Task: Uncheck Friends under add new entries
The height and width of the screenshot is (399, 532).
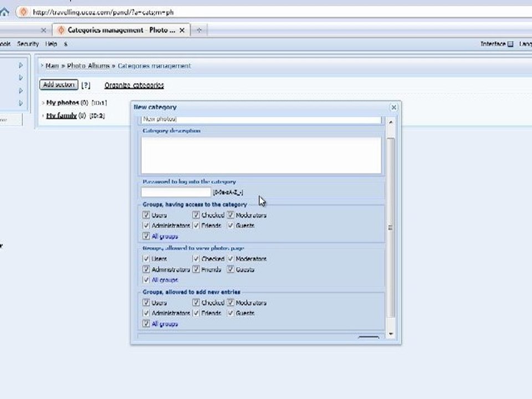Action: tap(196, 313)
